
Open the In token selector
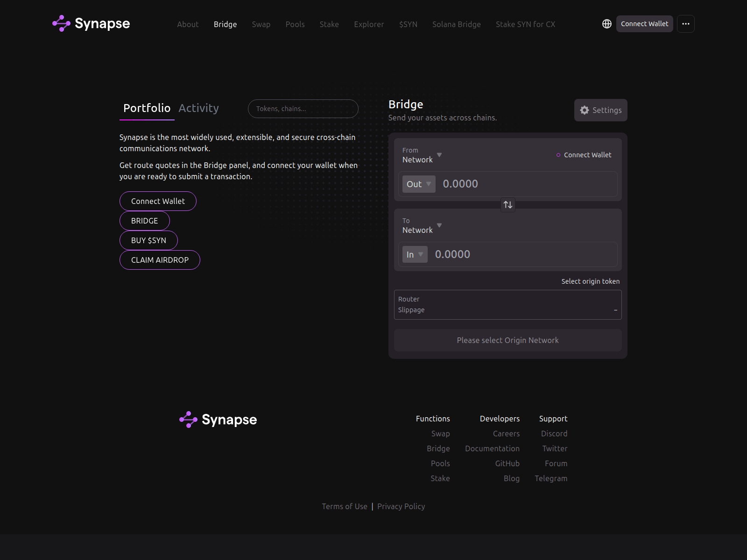click(x=415, y=254)
